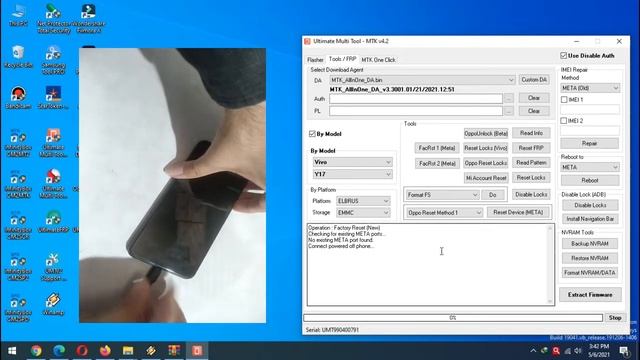This screenshot has height=360, width=640.
Task: Click the Extract Firmware button
Action: [590, 295]
